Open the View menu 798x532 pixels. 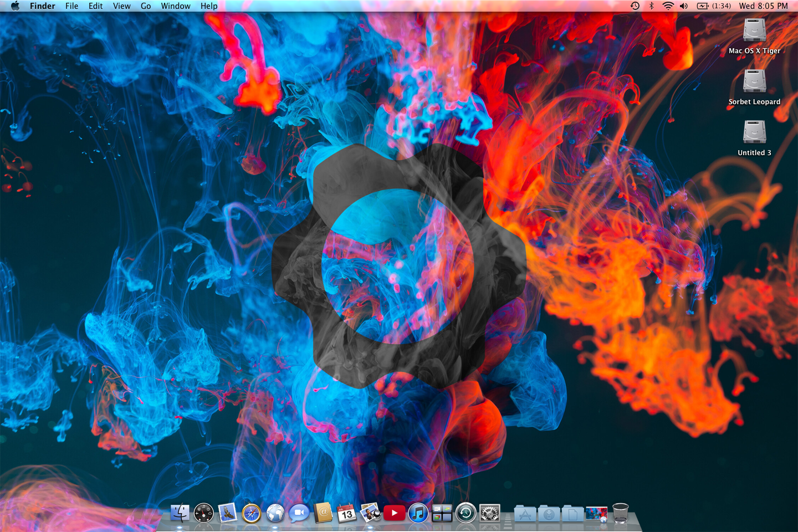pyautogui.click(x=121, y=6)
